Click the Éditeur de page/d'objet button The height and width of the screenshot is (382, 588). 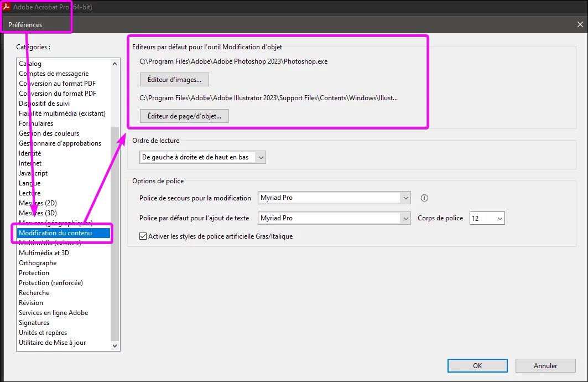(x=184, y=116)
